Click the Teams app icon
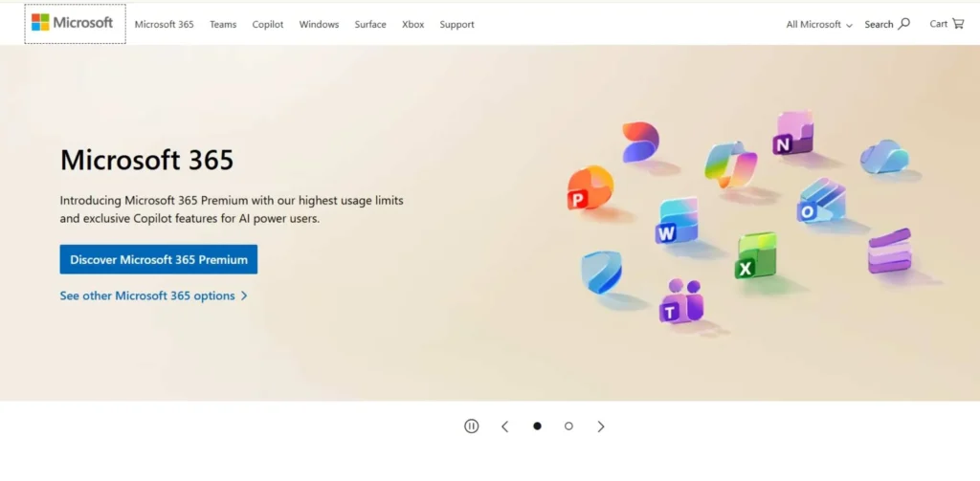 680,301
